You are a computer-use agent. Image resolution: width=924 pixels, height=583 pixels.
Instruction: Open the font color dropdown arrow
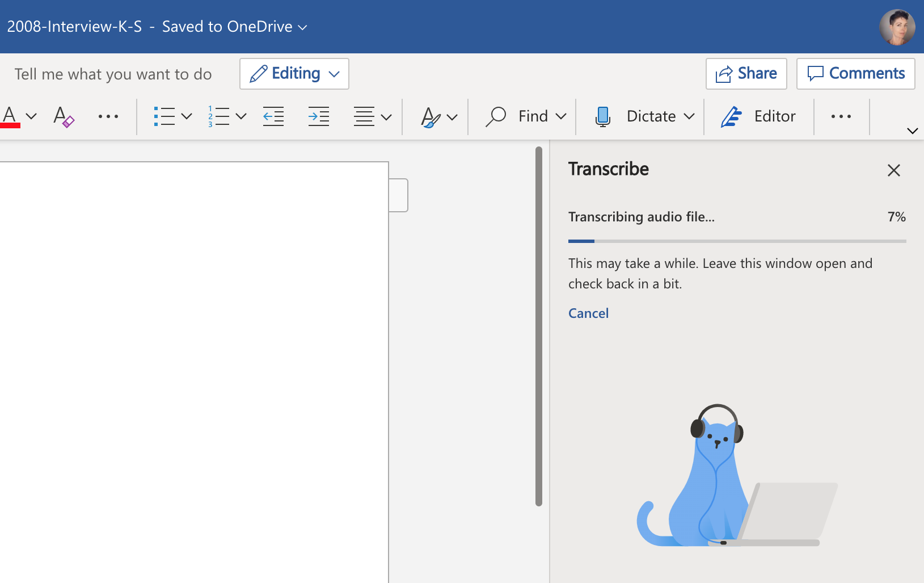[32, 116]
